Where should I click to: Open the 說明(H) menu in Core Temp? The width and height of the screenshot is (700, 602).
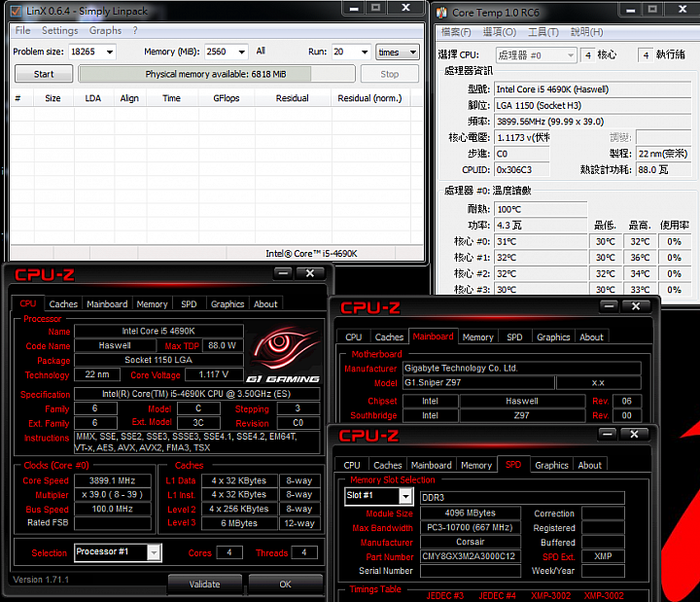[x=586, y=32]
